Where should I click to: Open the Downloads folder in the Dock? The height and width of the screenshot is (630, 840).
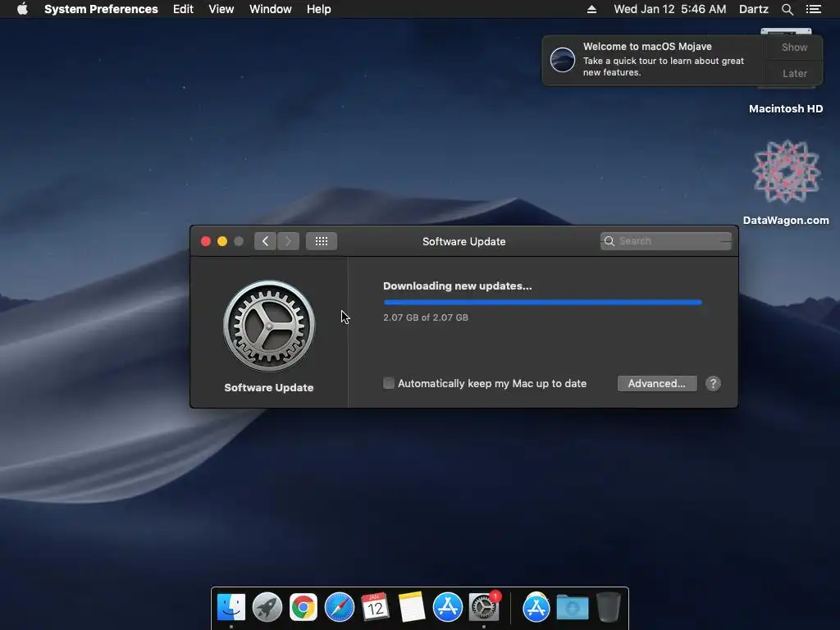tap(572, 607)
